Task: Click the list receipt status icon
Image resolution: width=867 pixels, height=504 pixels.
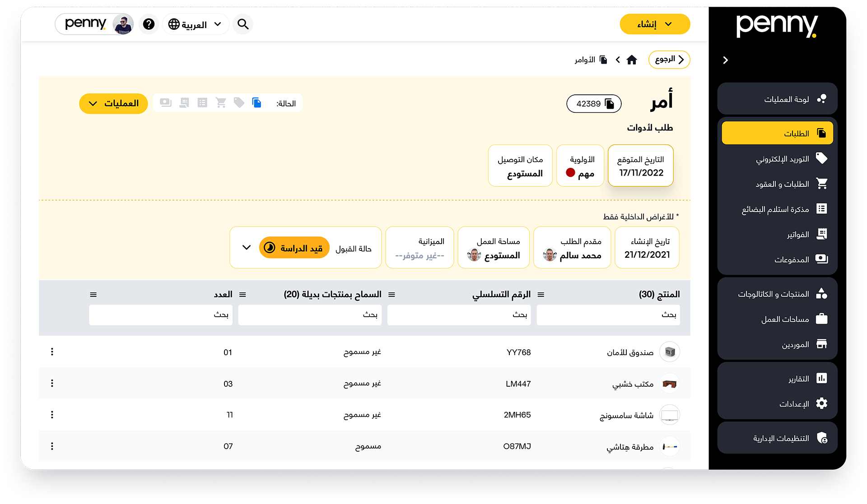Action: tap(202, 103)
